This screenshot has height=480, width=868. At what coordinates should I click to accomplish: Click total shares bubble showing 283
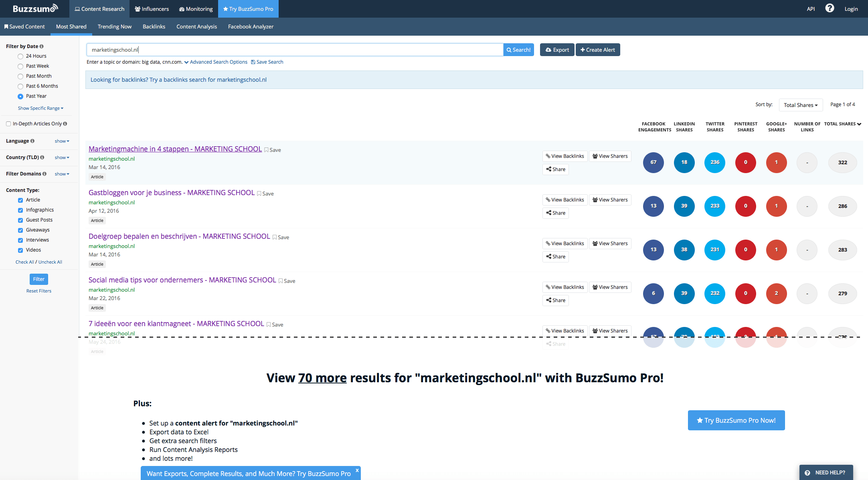[x=843, y=250]
